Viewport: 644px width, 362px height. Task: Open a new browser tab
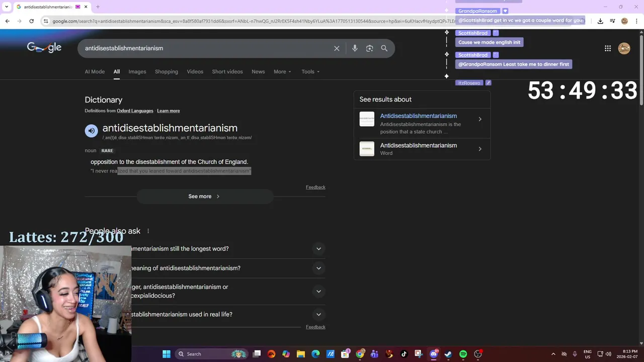pos(98,7)
